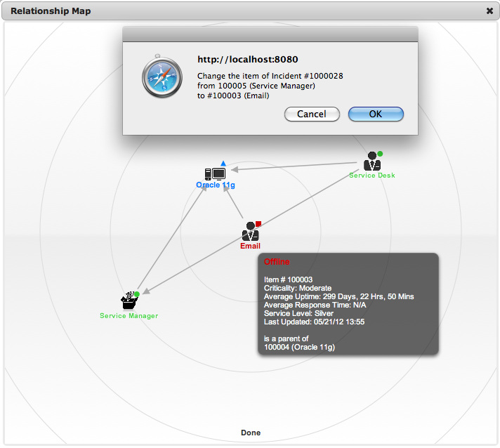The image size is (500, 448).
Task: Click 'Change the item of Incident #1000028' text
Action: click(x=270, y=76)
